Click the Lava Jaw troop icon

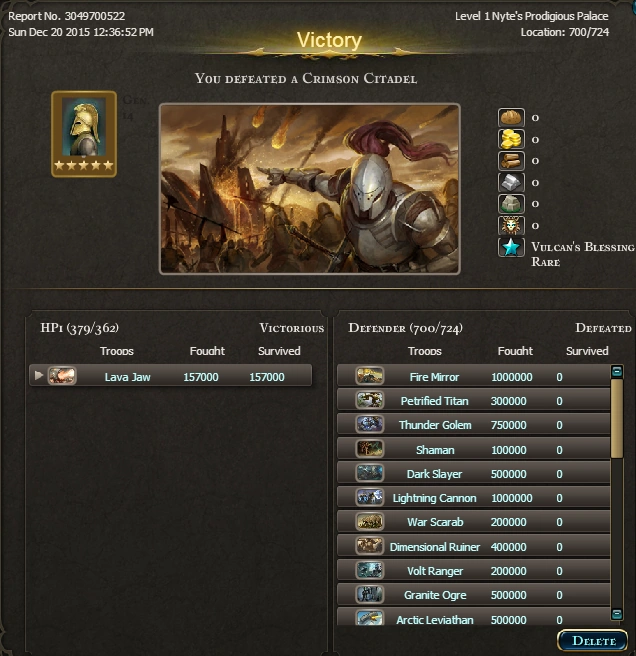62,376
